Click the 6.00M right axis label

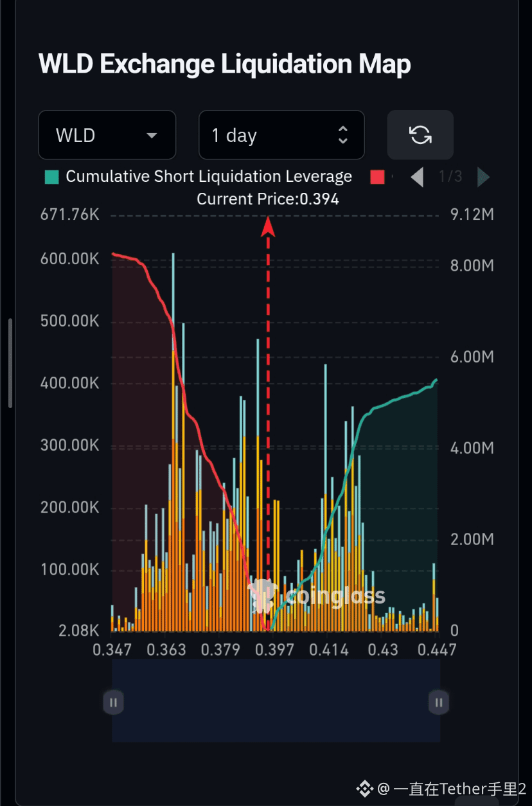472,357
